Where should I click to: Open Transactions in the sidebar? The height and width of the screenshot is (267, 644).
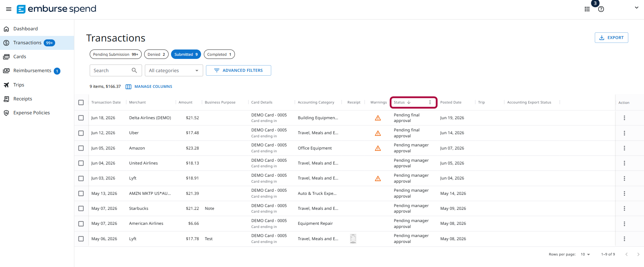click(37, 43)
